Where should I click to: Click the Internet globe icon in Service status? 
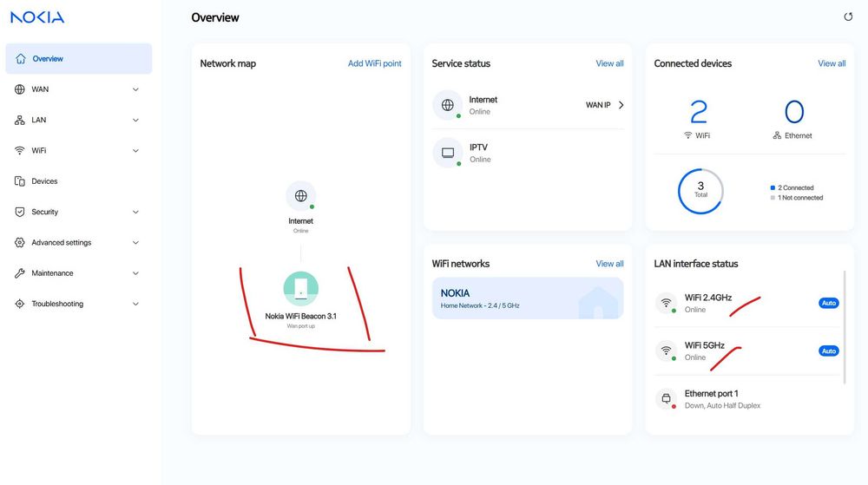[447, 104]
